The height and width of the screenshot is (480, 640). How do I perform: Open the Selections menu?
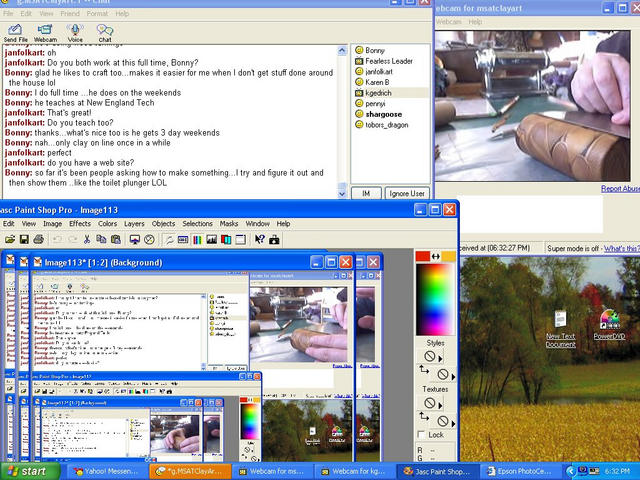tap(197, 224)
